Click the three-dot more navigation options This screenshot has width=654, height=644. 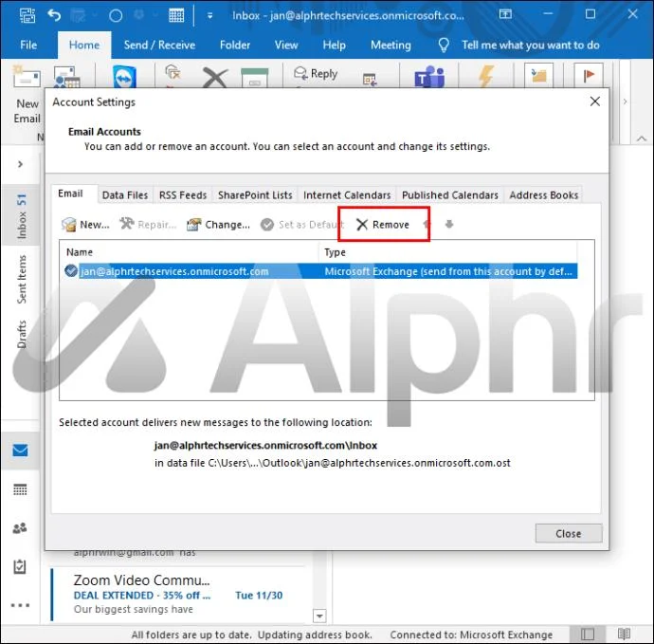20,605
